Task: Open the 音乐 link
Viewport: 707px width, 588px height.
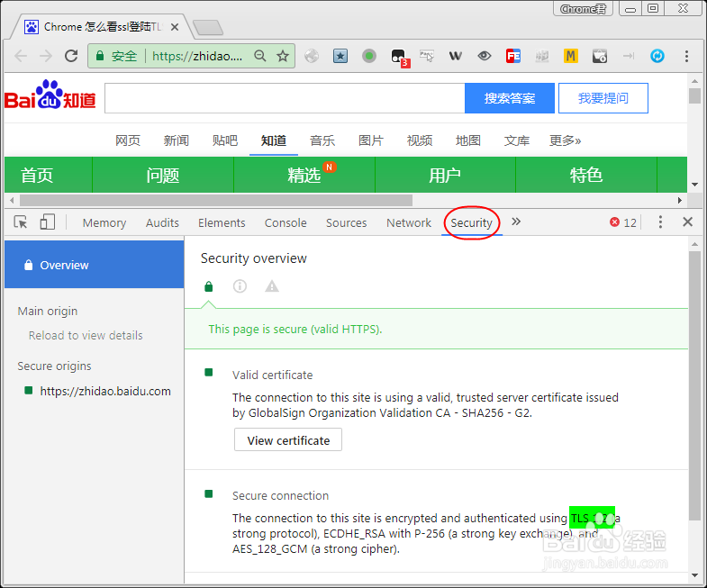Action: pyautogui.click(x=322, y=140)
